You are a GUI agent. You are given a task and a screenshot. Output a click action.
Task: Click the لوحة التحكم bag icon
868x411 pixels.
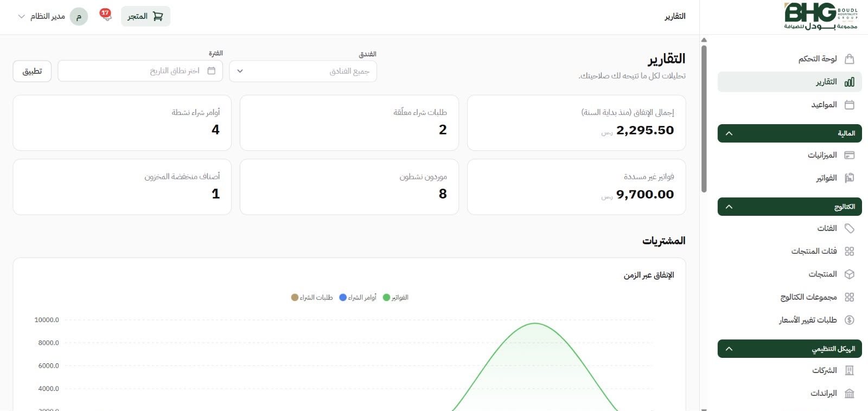pyautogui.click(x=850, y=59)
